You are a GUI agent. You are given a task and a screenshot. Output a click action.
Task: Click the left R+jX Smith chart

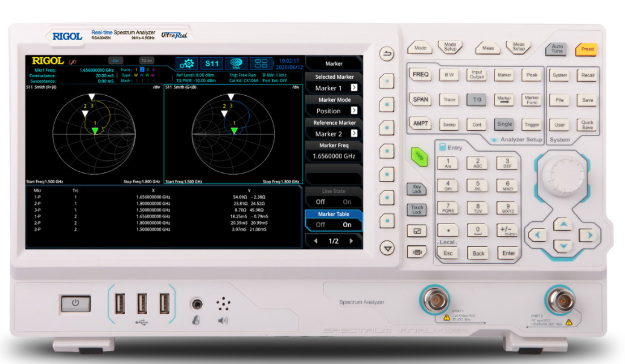pyautogui.click(x=94, y=134)
